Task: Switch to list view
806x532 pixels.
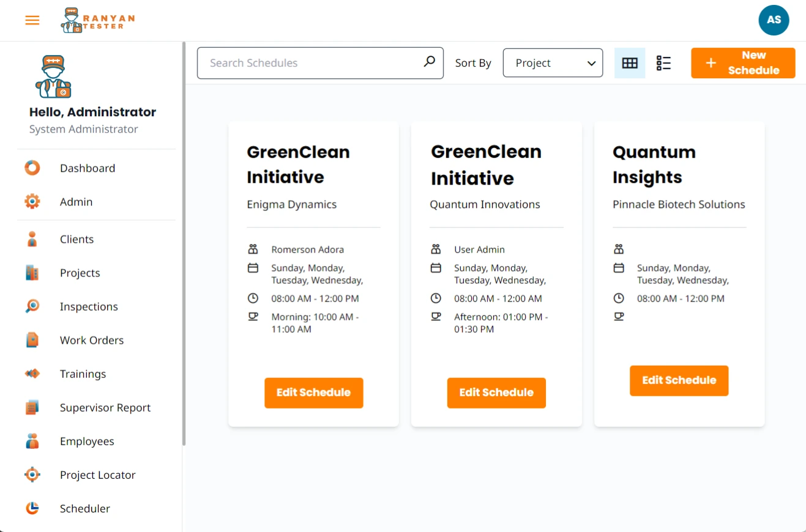Action: click(x=663, y=63)
